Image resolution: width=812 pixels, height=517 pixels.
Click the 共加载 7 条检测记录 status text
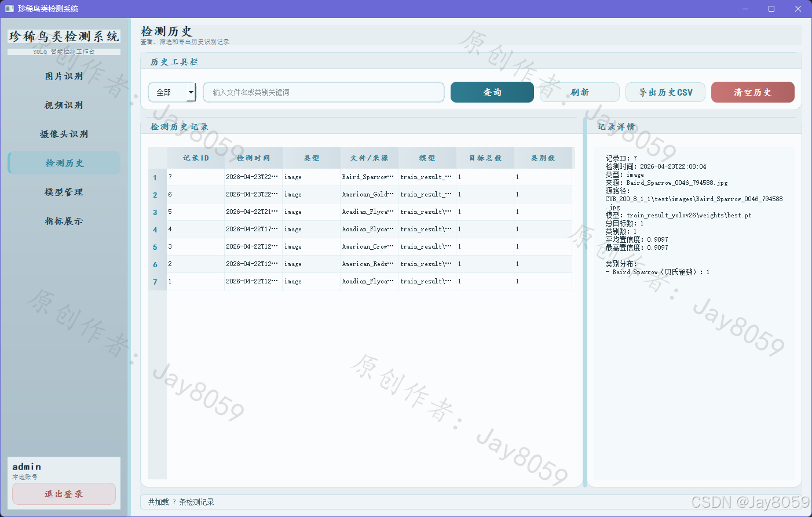click(x=181, y=502)
